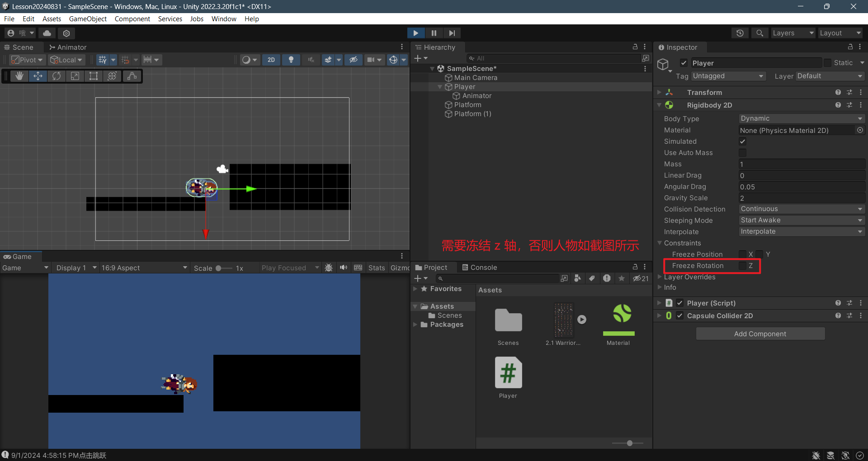868x461 pixels.
Task: Select Platform (1) in Hierarchy
Action: tap(472, 114)
